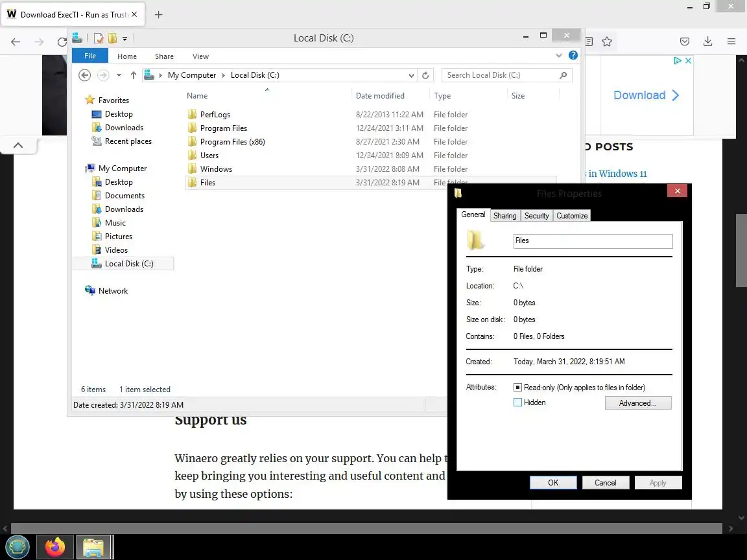Confirm Files Properties with OK
The width and height of the screenshot is (747, 560).
(553, 483)
